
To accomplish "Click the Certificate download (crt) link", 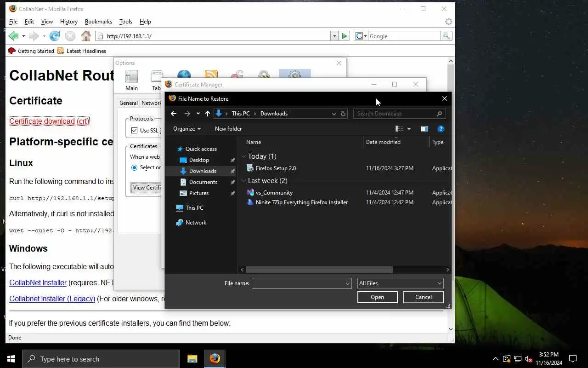I will [x=49, y=121].
